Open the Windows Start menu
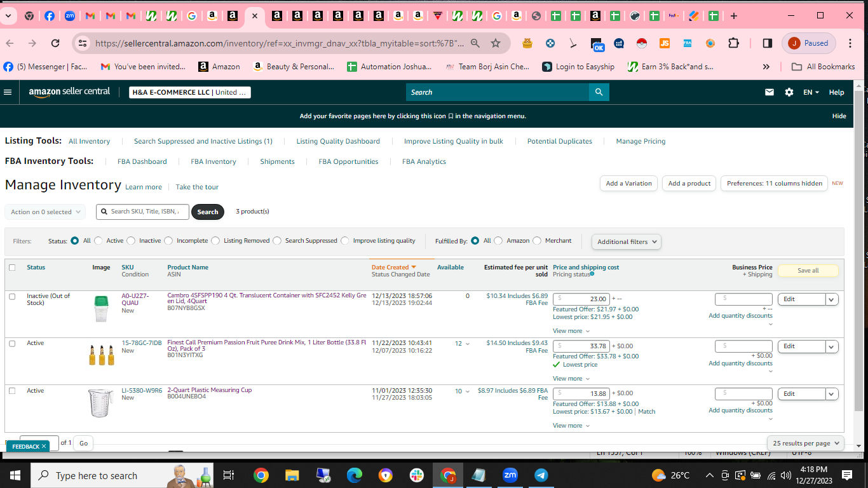Screen dimensions: 868x488 pos(15,475)
